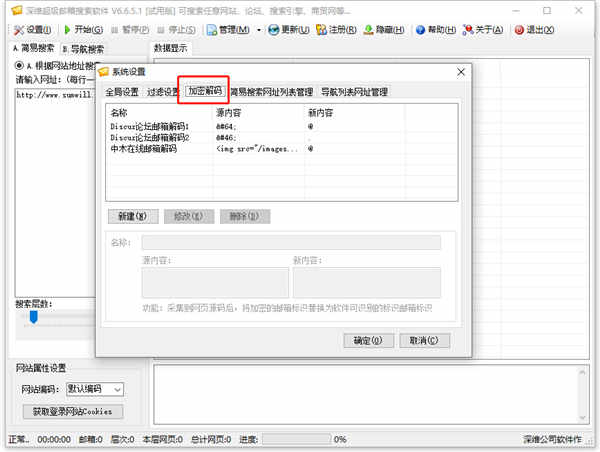
Task: Expand the 网站编码 encoding dropdown
Action: pyautogui.click(x=118, y=389)
